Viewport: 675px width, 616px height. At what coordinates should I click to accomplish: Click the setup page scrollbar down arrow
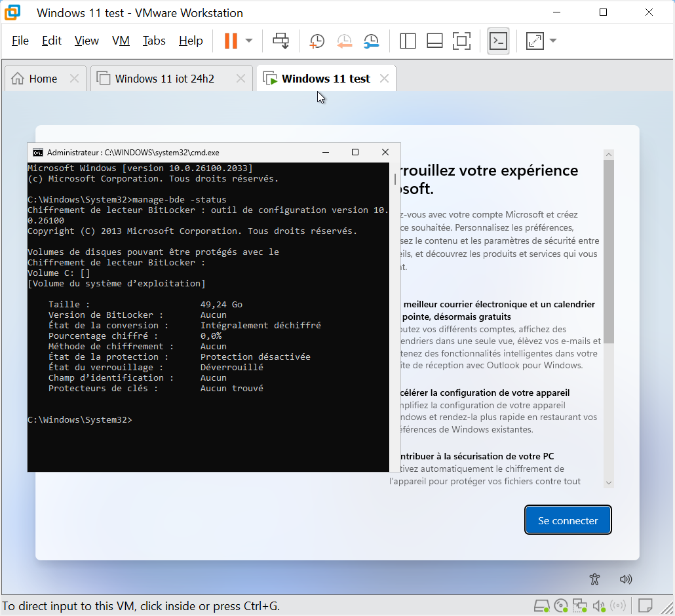[x=609, y=483]
